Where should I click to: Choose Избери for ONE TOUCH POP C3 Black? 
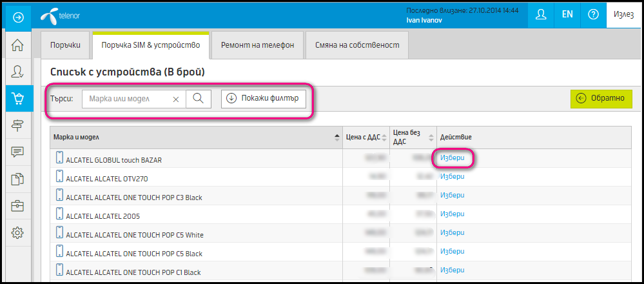tap(452, 195)
